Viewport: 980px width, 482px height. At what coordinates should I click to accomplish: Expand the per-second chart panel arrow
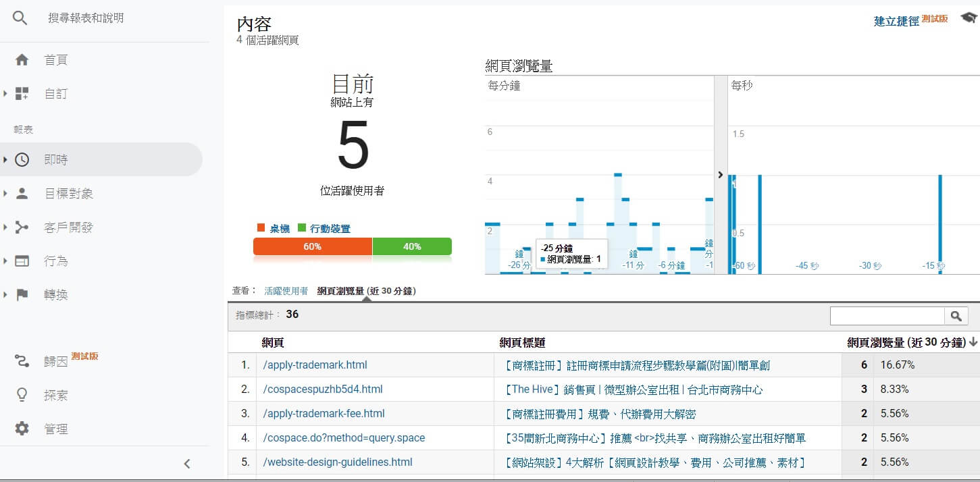pyautogui.click(x=720, y=175)
